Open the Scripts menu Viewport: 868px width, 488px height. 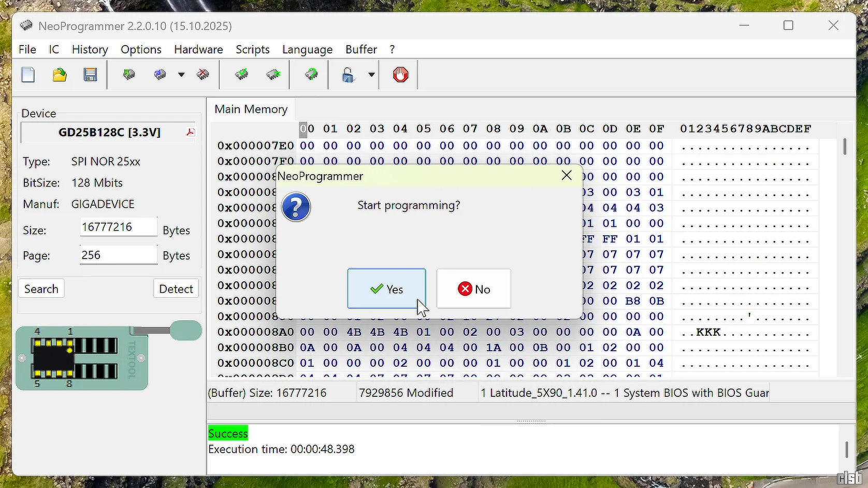[x=252, y=50]
